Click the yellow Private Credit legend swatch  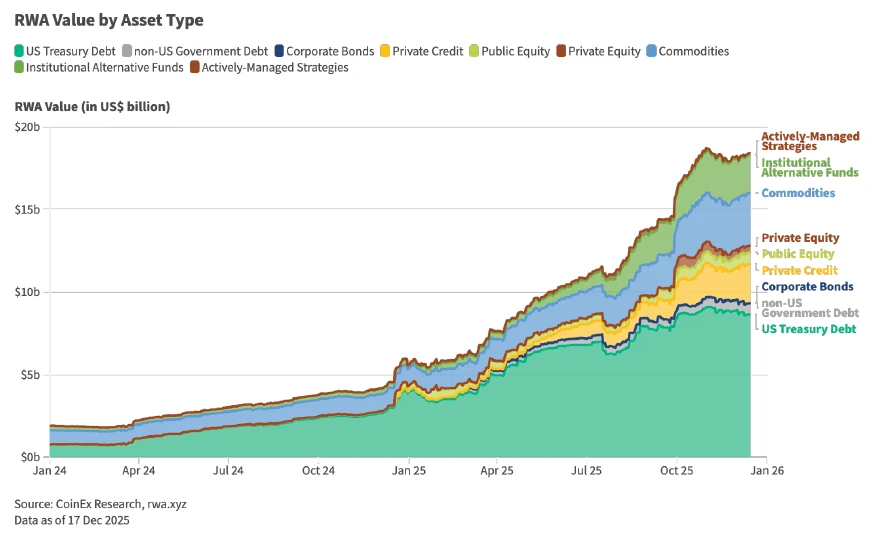(385, 51)
